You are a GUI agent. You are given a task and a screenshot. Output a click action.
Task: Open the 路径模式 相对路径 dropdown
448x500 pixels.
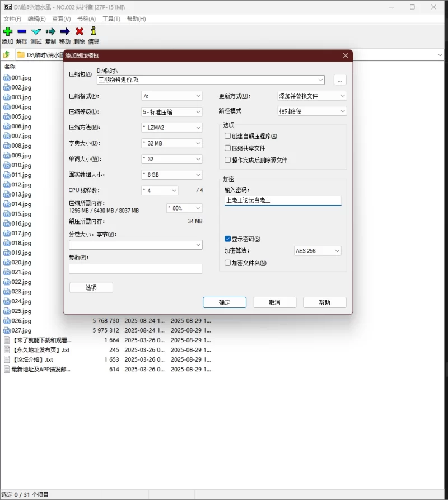(x=312, y=111)
